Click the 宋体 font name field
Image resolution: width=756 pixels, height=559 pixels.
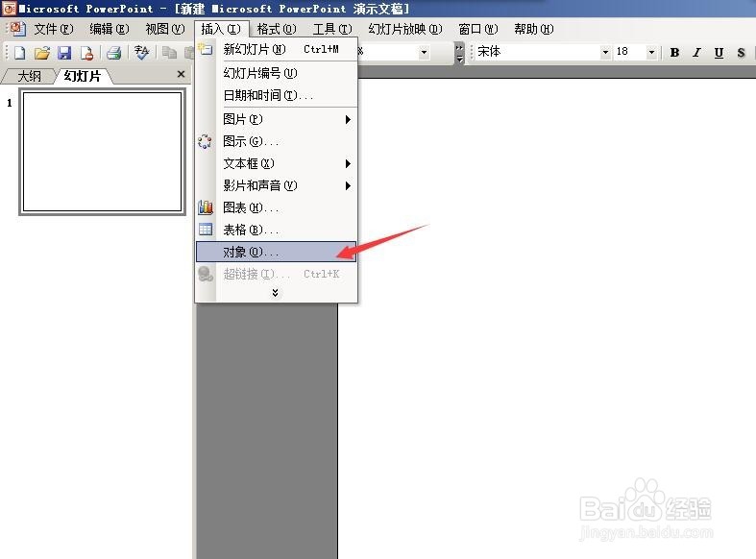coord(537,52)
